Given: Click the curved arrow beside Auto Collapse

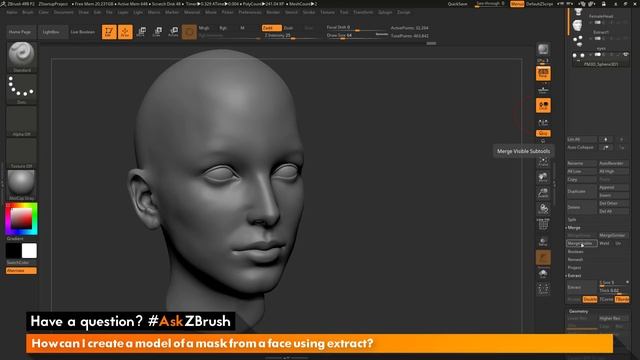Looking at the screenshot, I should coord(606,147).
